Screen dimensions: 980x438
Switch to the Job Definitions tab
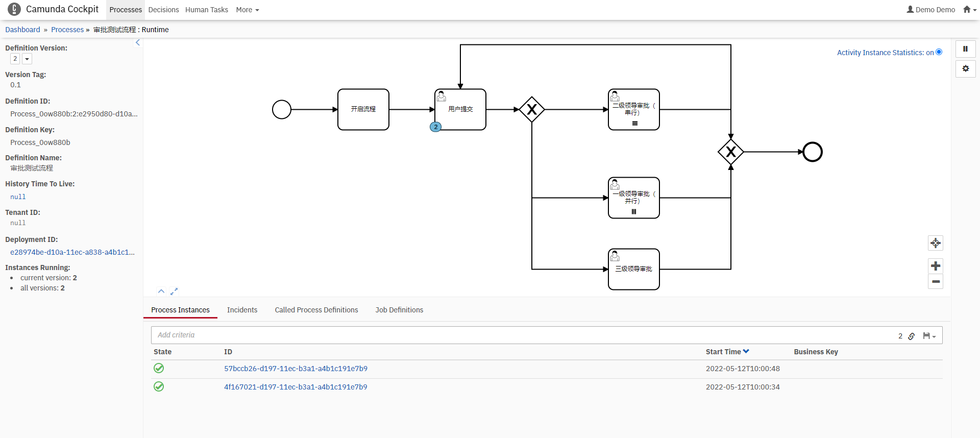point(399,310)
